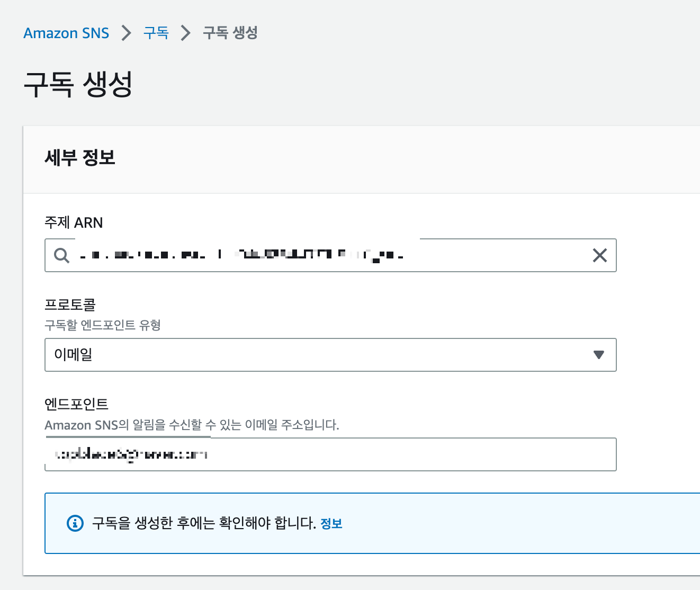The height and width of the screenshot is (590, 700).
Task: Click the 엔드포인트 field label
Action: [77, 404]
